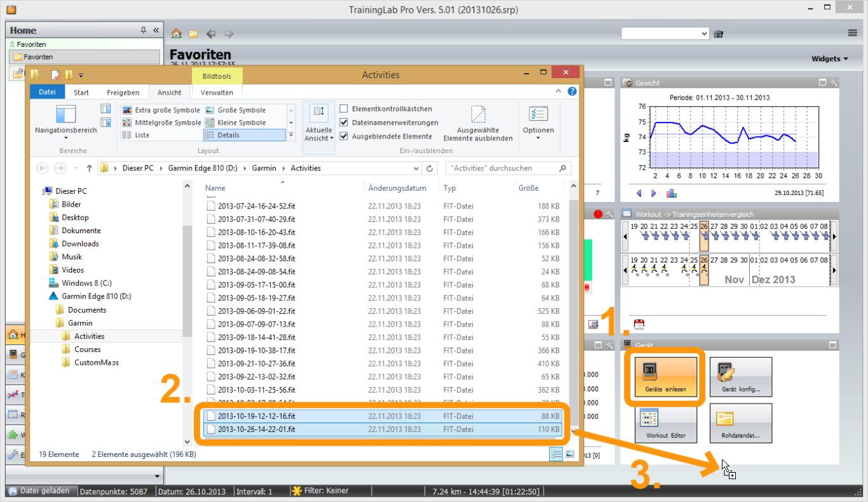The image size is (868, 502).
Task: Enable the Elementkontrollkästchen checkbox
Action: [x=344, y=109]
